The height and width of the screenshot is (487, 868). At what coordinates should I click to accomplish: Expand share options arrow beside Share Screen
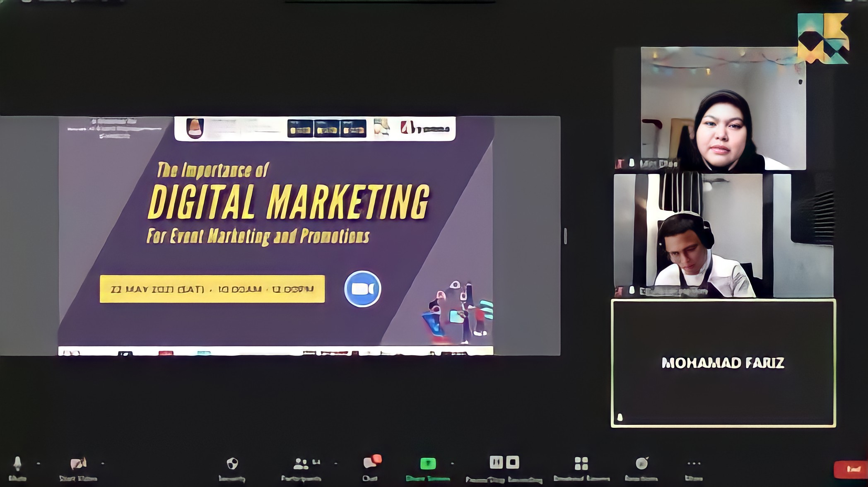[x=452, y=463]
